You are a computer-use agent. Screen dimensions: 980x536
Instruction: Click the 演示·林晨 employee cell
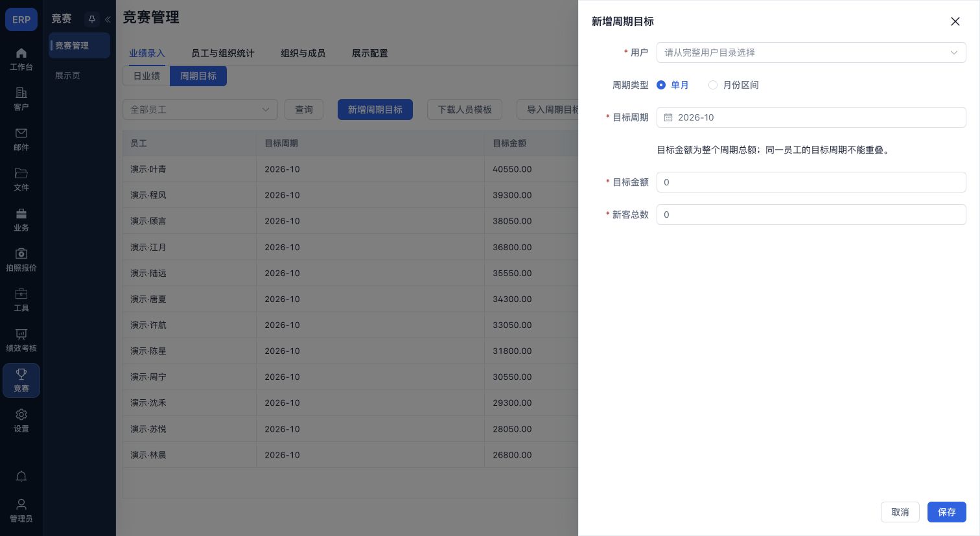coord(189,455)
